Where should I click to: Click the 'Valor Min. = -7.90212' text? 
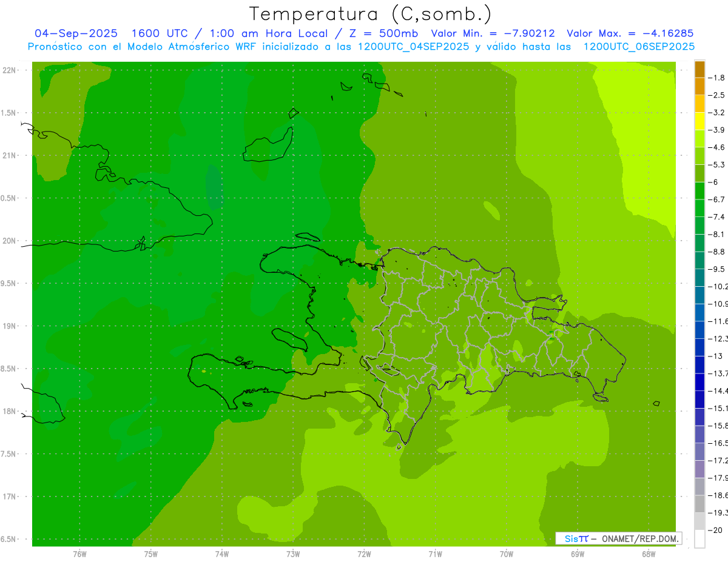tap(493, 33)
